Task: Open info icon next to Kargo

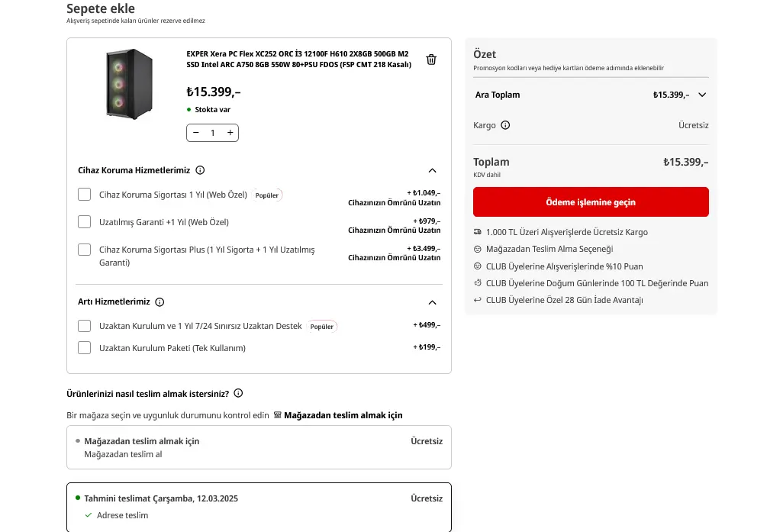Action: [x=505, y=125]
